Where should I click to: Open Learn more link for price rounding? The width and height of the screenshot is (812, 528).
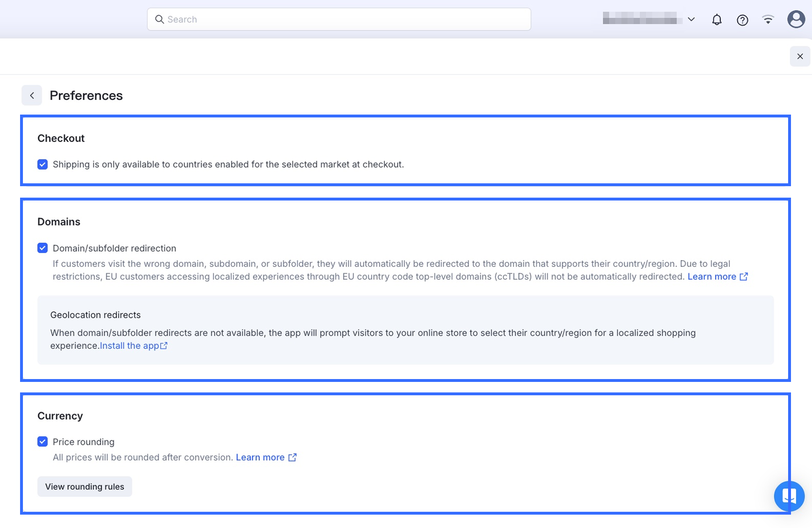260,457
